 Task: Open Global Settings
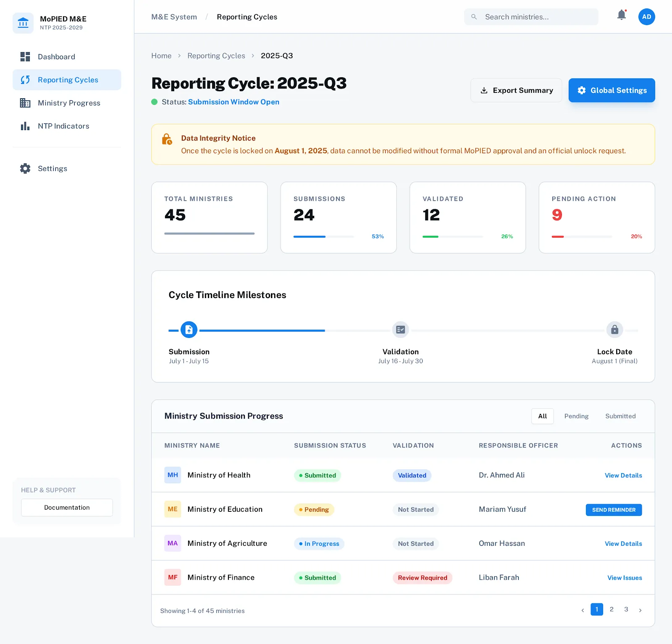(x=612, y=90)
